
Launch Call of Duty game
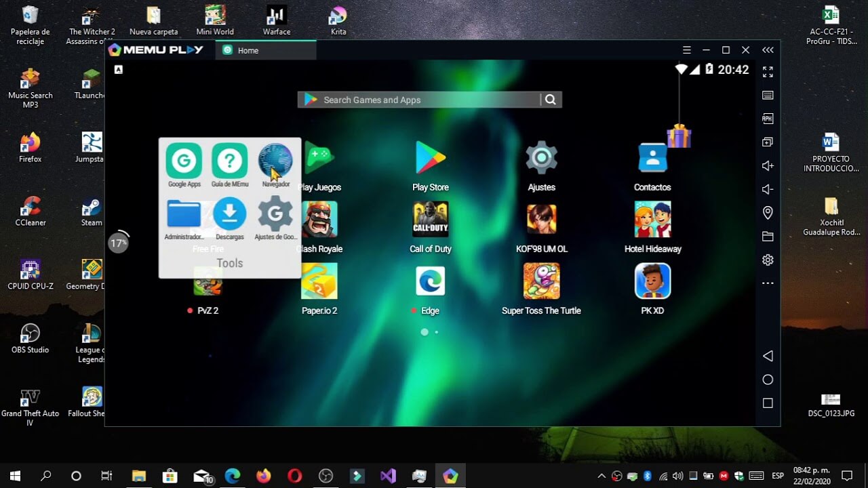(431, 220)
